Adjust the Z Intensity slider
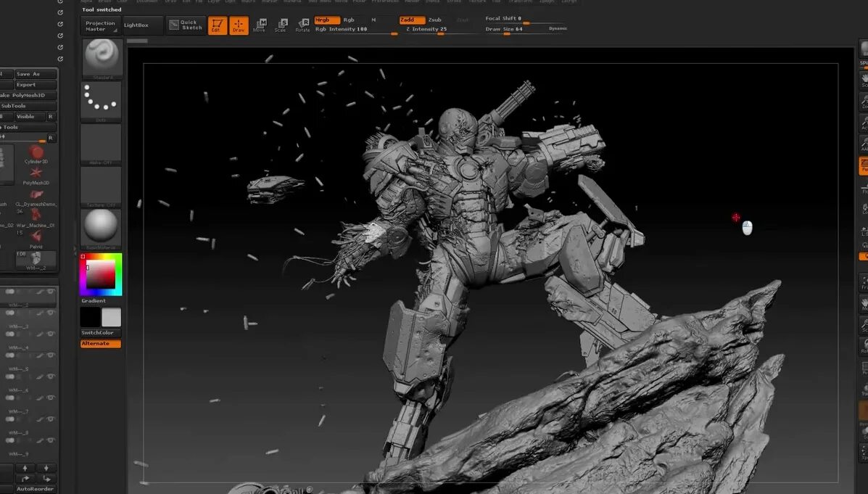Screen dimensions: 868x494 coord(439,30)
